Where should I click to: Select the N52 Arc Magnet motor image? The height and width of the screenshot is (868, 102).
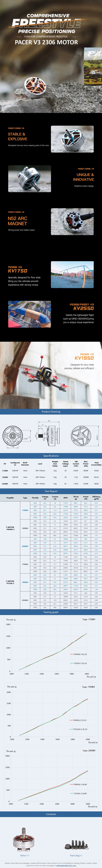[72, 222]
